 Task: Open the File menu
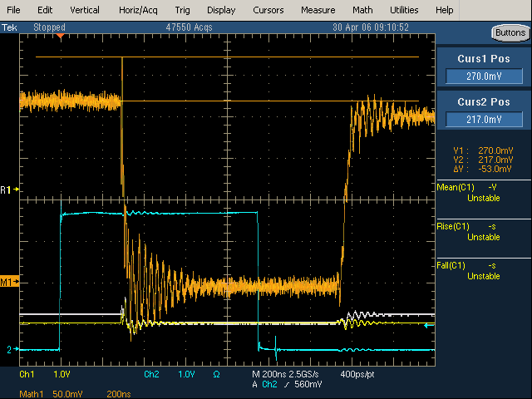coord(13,10)
